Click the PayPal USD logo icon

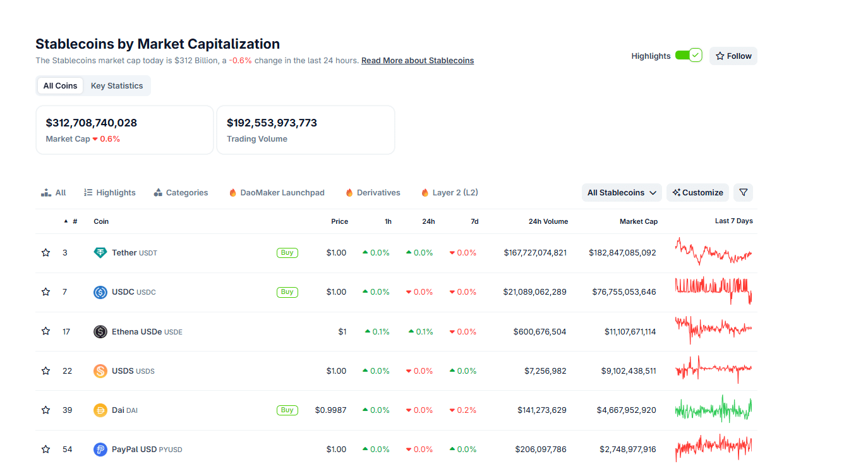[x=100, y=450]
